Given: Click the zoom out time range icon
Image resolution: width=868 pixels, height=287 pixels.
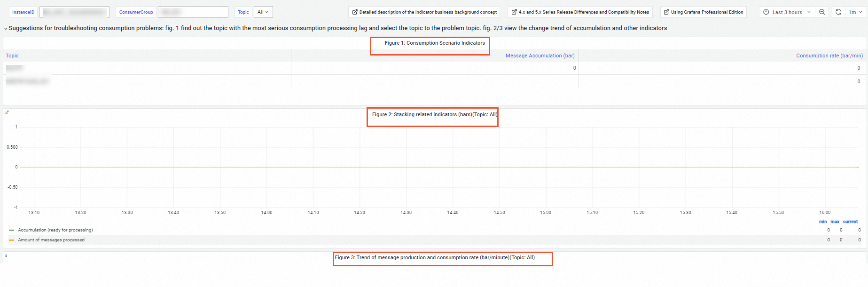Looking at the screenshot, I should [x=822, y=12].
